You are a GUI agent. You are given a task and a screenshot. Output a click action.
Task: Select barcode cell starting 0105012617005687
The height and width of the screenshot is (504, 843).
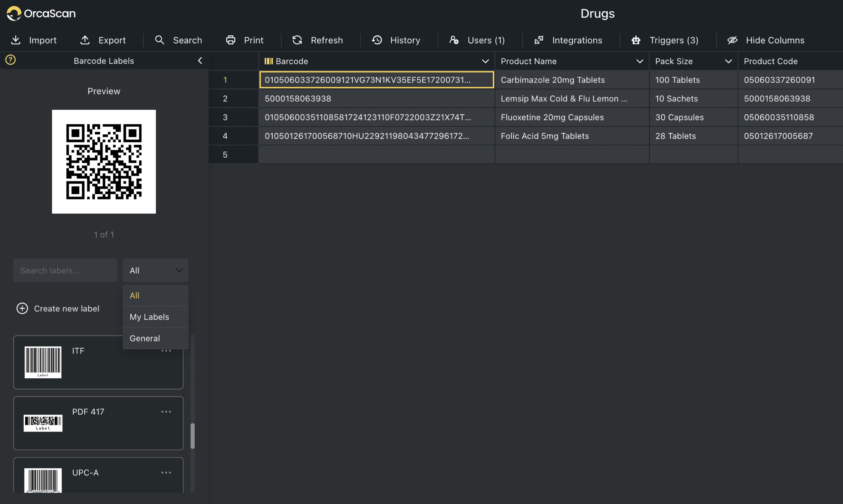click(377, 136)
